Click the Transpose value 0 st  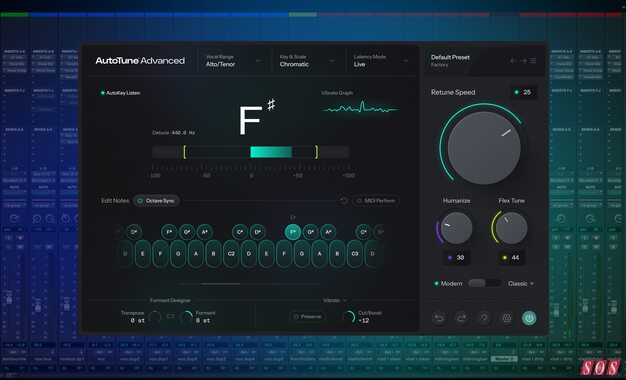point(137,321)
